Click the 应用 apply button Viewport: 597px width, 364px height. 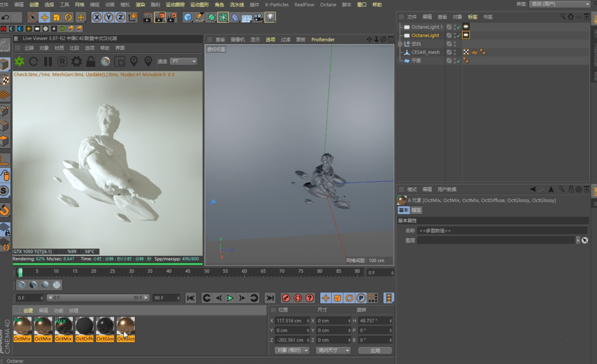(x=375, y=350)
